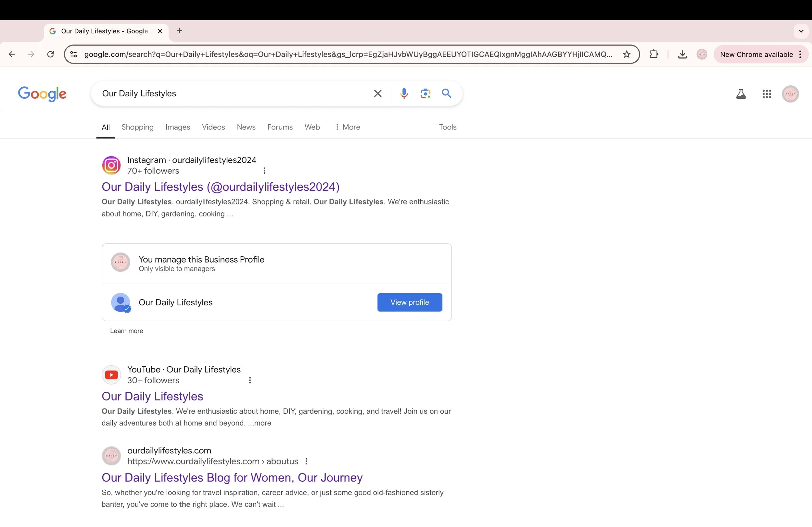The height and width of the screenshot is (527, 812).
Task: Open the Instagram result's three-dot options
Action: 264,170
